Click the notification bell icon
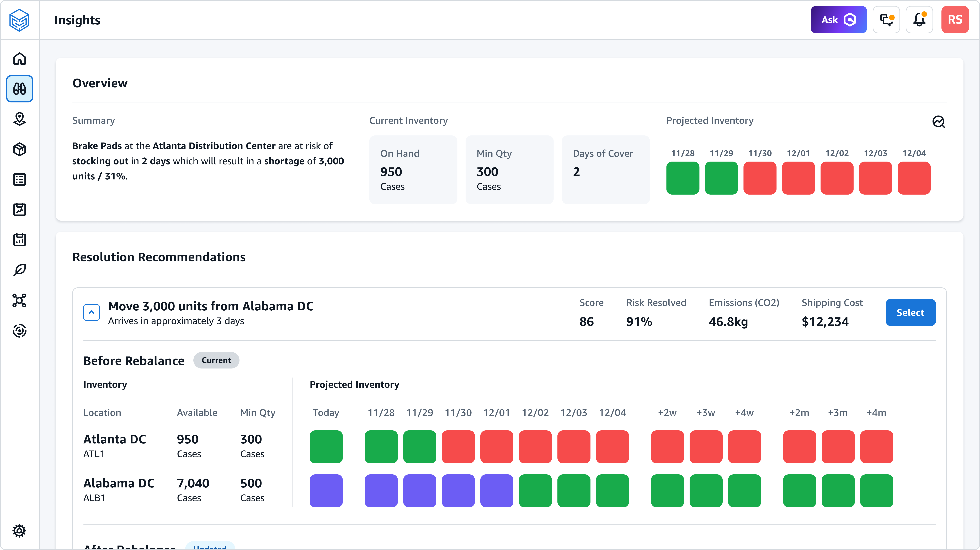The height and width of the screenshot is (550, 980). (919, 20)
